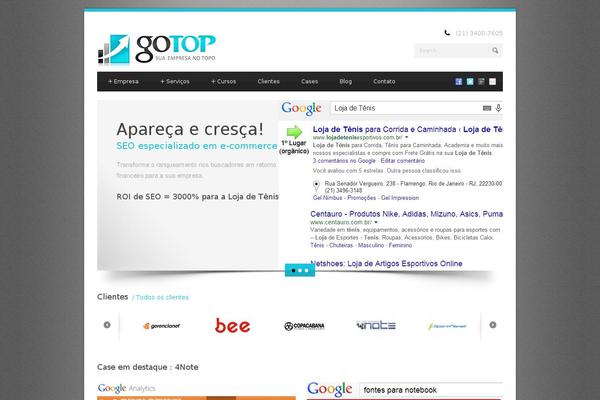600x400 pixels.
Task: Open the Clientes menu item
Action: click(x=269, y=82)
